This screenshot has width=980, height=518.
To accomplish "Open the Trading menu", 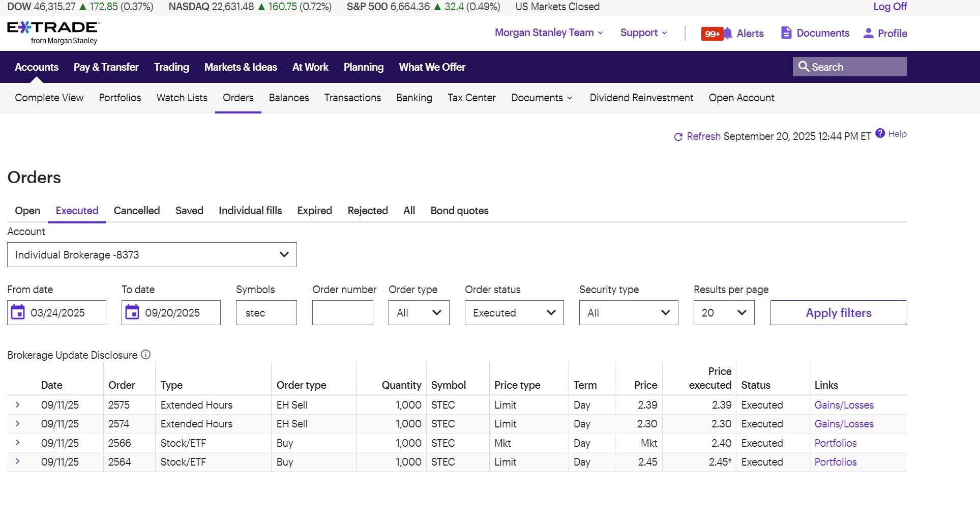I will click(x=171, y=67).
